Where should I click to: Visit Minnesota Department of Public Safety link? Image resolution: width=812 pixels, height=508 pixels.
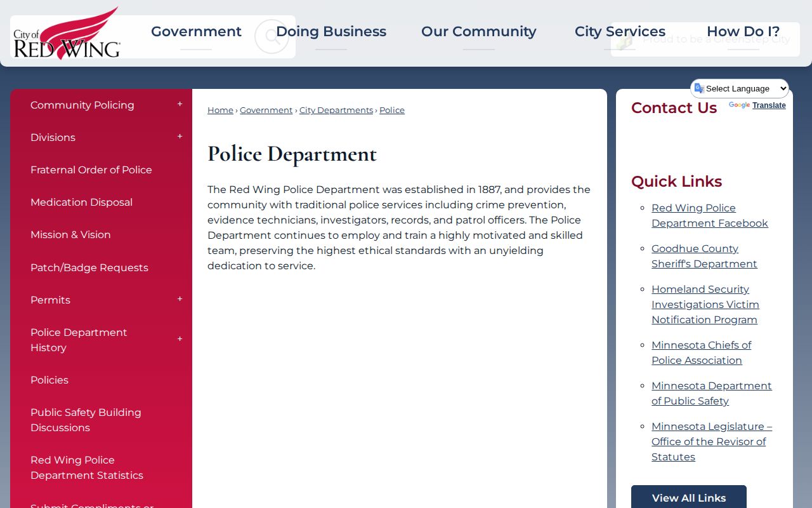point(712,394)
